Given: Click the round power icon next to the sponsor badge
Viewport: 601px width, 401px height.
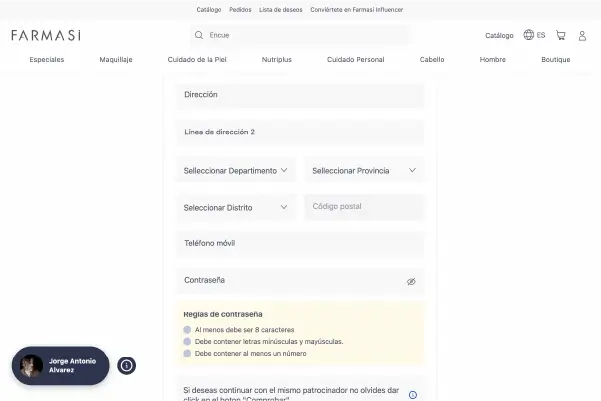Looking at the screenshot, I should (126, 365).
